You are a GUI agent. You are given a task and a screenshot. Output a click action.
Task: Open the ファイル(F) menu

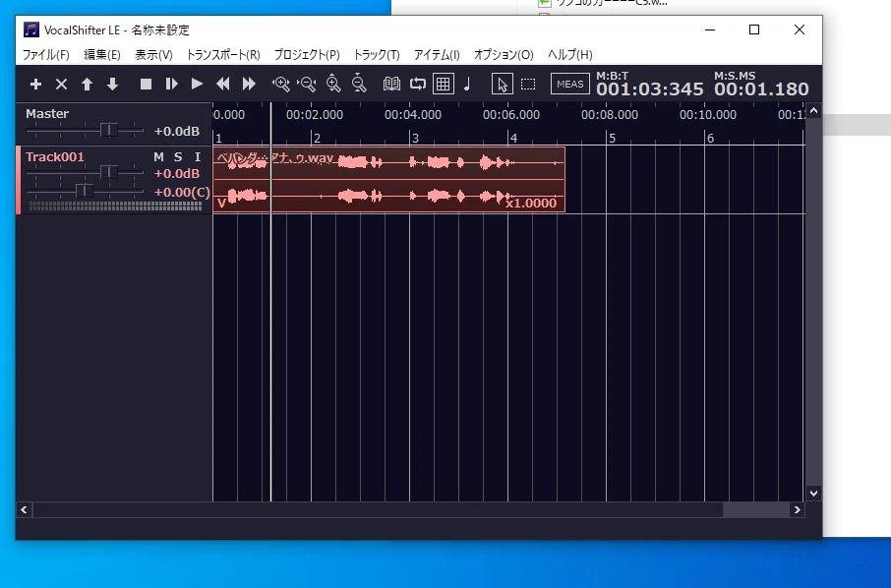(46, 54)
